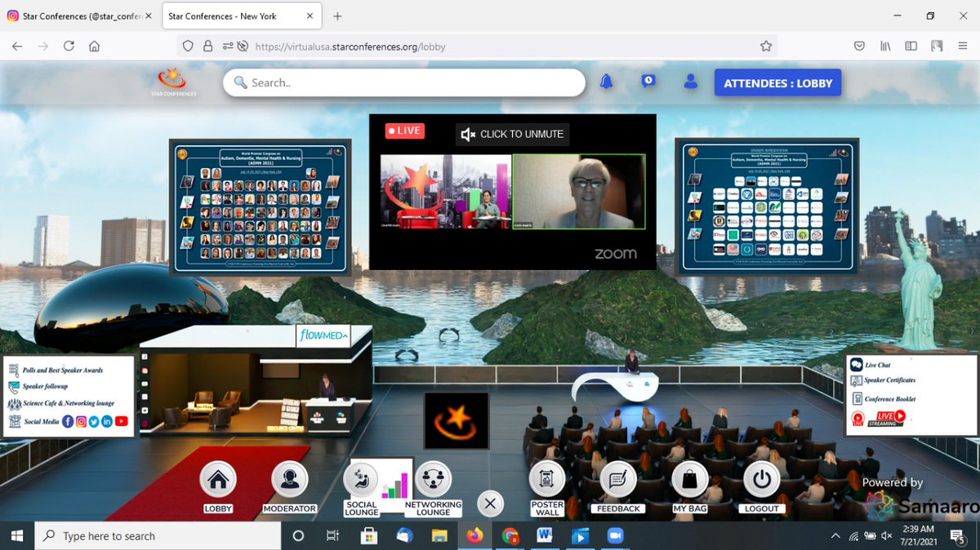Open the LinkedIn social media icon

click(107, 422)
